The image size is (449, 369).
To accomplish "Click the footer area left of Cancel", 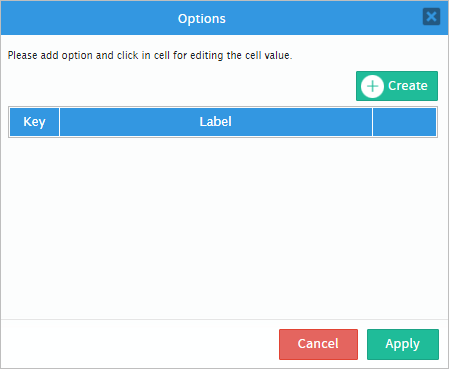I will [x=140, y=344].
